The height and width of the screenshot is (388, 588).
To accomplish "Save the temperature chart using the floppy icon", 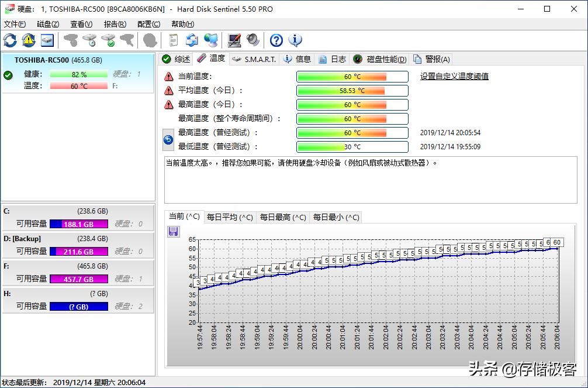I will (x=173, y=232).
